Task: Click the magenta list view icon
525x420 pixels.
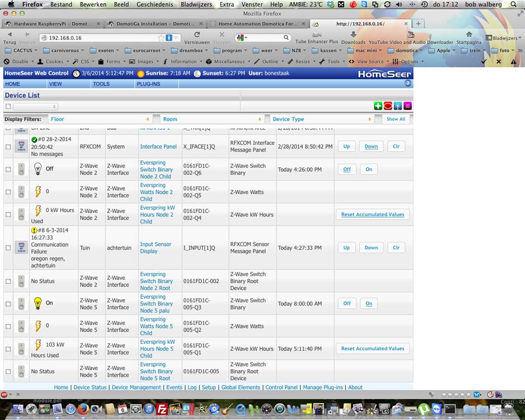Action: [x=407, y=106]
